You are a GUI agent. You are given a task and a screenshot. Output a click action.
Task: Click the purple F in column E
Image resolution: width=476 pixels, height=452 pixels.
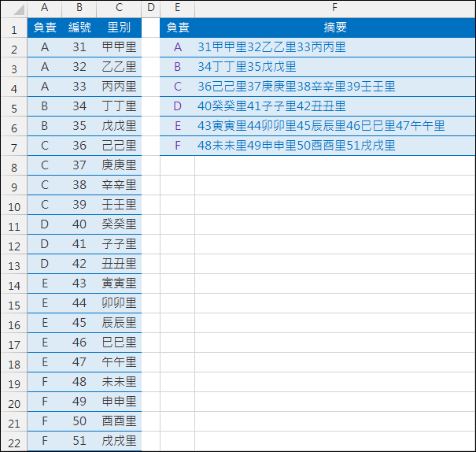177,146
